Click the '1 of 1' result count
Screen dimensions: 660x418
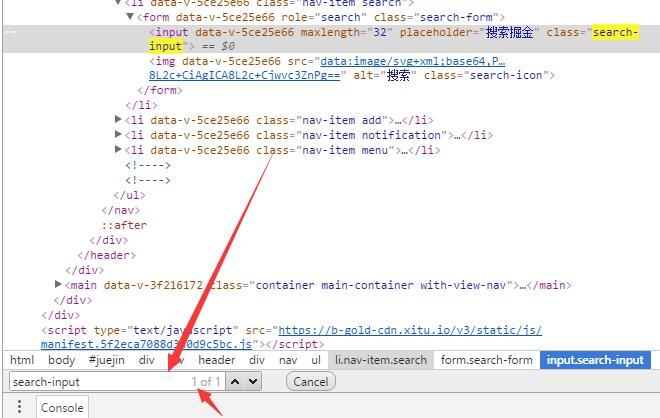click(206, 382)
